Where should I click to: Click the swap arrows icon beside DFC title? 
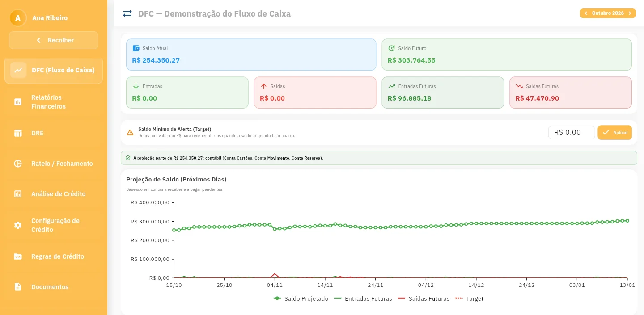click(x=127, y=13)
